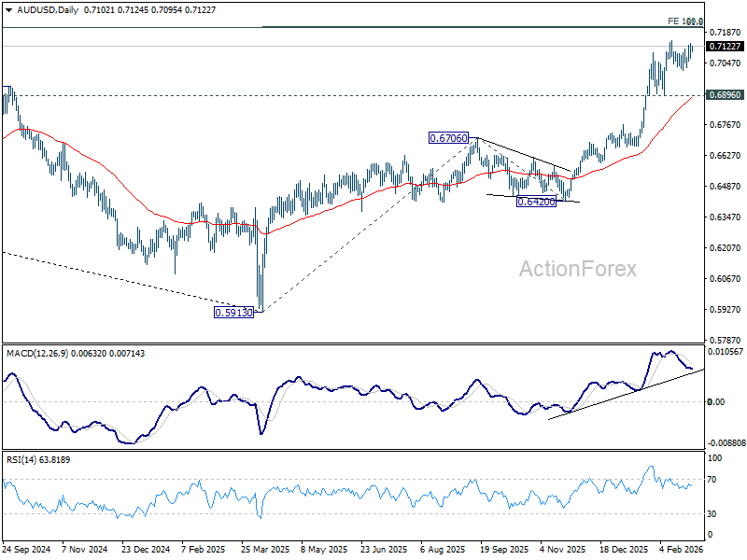747x560 pixels.
Task: Select the 0.59270 price axis value
Action: pyautogui.click(x=726, y=310)
